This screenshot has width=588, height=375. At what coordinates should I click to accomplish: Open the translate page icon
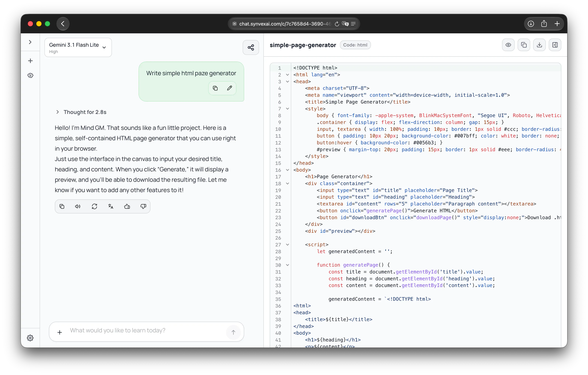pos(345,24)
